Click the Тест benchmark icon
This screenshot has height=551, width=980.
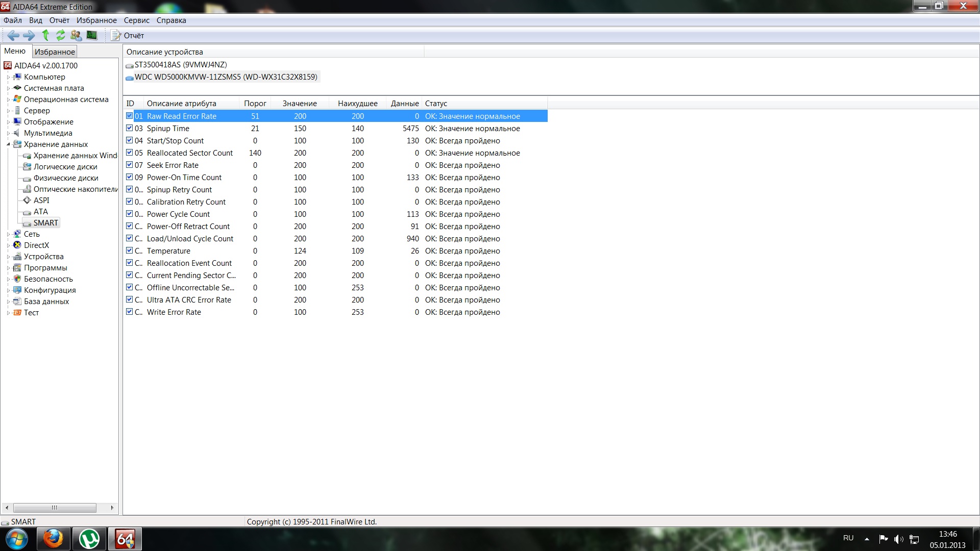pos(17,312)
